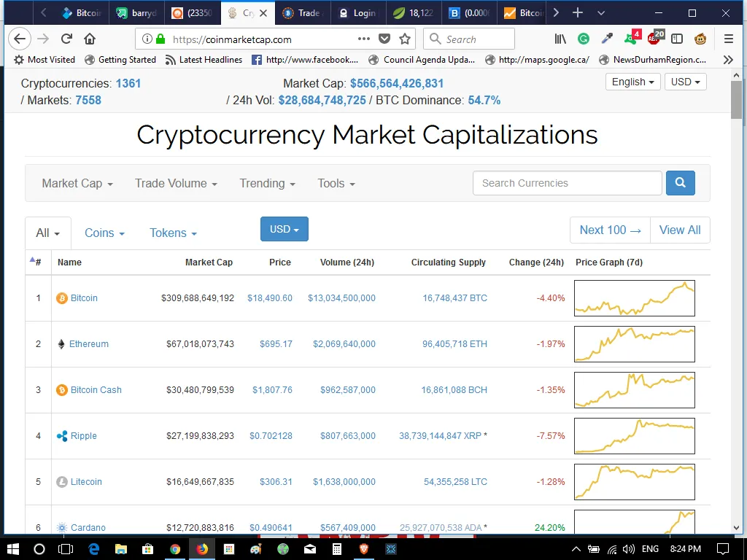Show site security padlock info
The image size is (747, 560).
pyautogui.click(x=160, y=39)
